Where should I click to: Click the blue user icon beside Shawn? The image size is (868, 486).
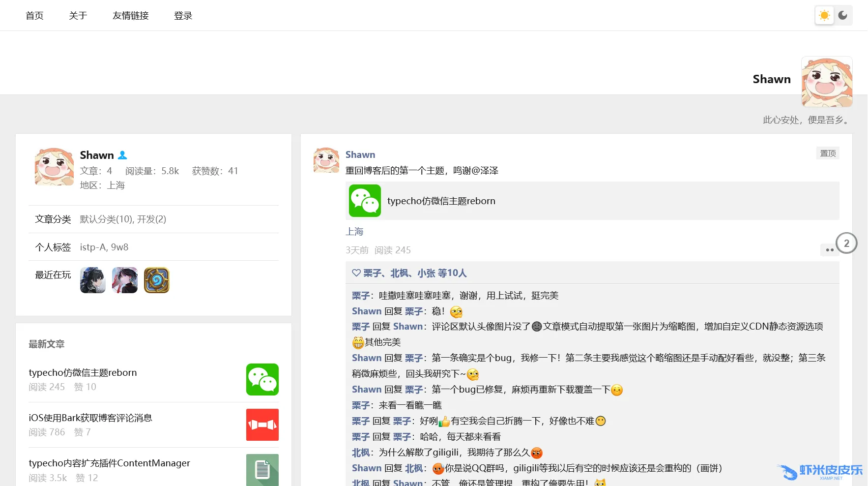122,155
